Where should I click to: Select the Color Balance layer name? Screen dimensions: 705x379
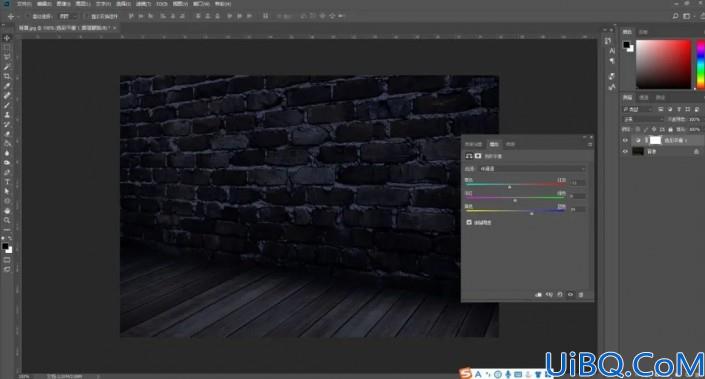675,140
